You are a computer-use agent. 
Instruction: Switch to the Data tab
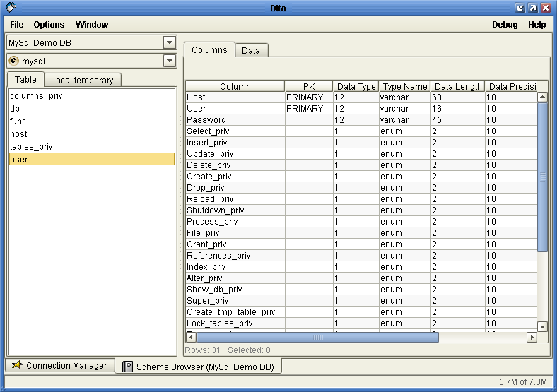(250, 50)
